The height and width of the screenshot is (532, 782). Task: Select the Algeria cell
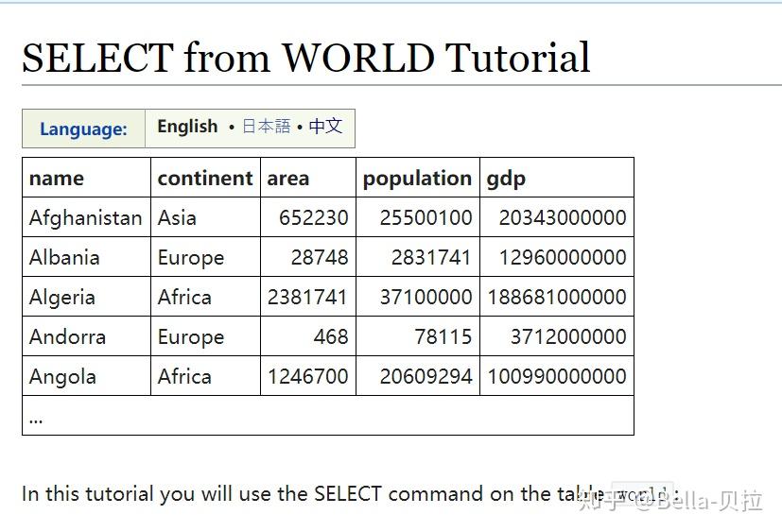point(86,297)
